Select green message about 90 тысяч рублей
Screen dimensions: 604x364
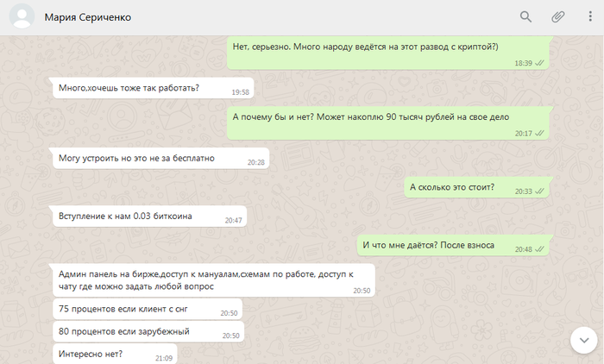pos(388,123)
